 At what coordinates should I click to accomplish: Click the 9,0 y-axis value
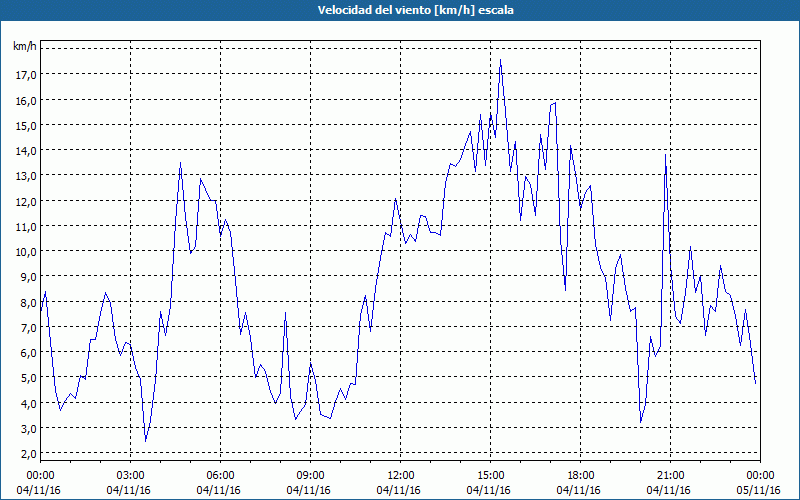[x=29, y=277]
